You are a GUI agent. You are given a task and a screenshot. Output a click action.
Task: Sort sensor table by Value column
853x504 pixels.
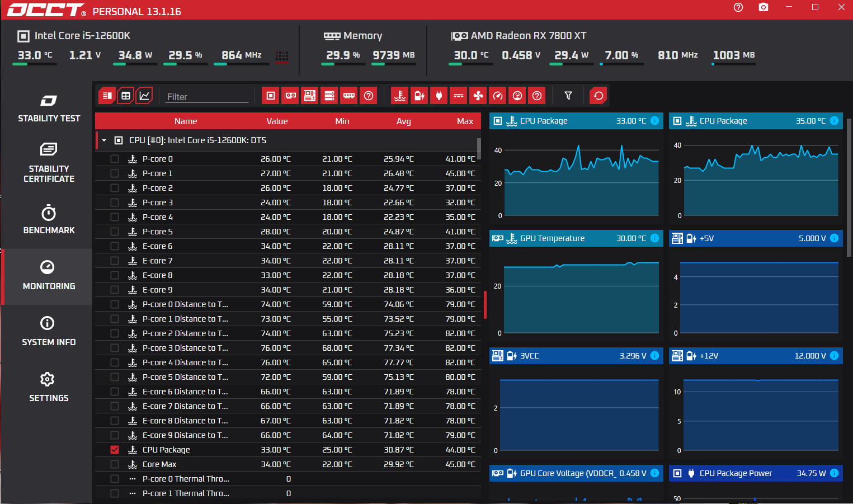click(x=277, y=121)
